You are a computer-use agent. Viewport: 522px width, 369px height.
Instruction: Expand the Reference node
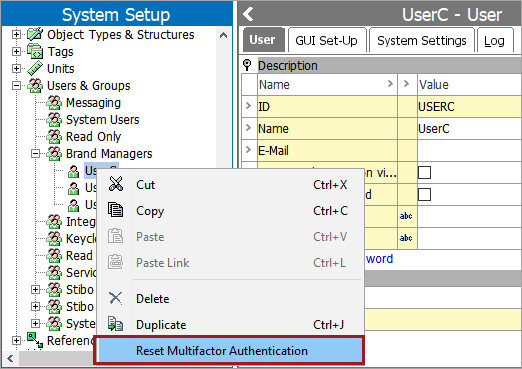pyautogui.click(x=16, y=340)
